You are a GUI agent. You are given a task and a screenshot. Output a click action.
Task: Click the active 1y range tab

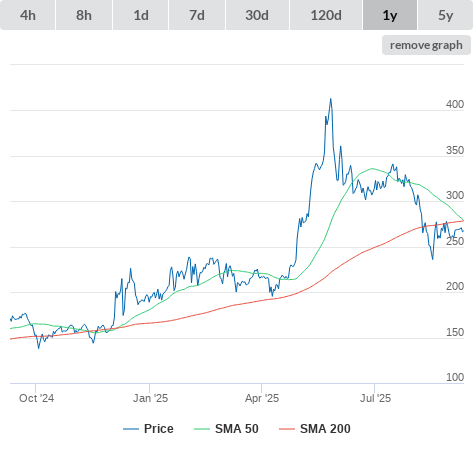pos(390,15)
